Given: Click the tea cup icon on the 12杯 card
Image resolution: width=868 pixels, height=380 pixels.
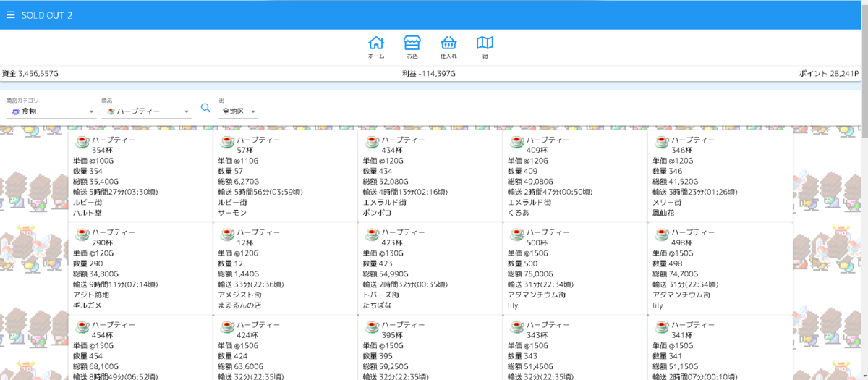Looking at the screenshot, I should click(226, 233).
